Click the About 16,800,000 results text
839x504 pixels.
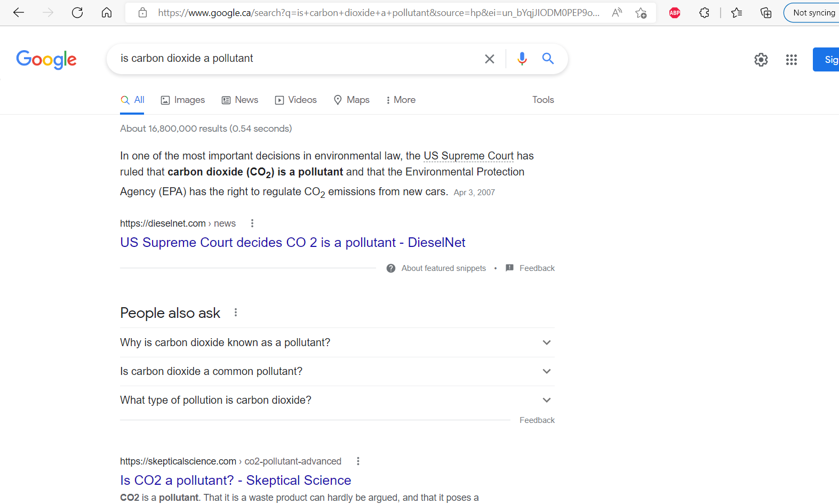coord(206,129)
